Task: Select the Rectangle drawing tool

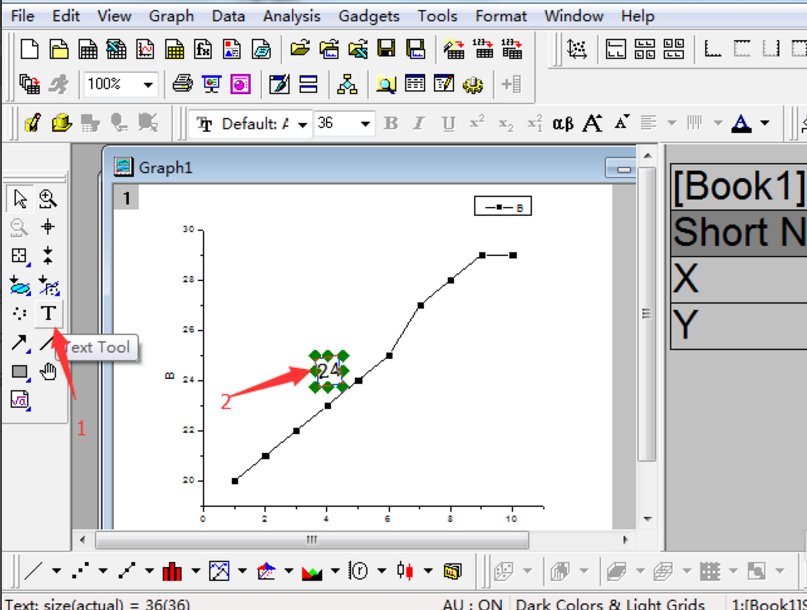Action: (x=20, y=371)
